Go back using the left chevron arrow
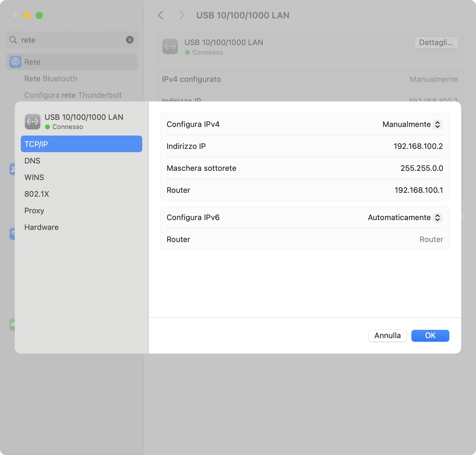The width and height of the screenshot is (476, 455). coord(161,15)
